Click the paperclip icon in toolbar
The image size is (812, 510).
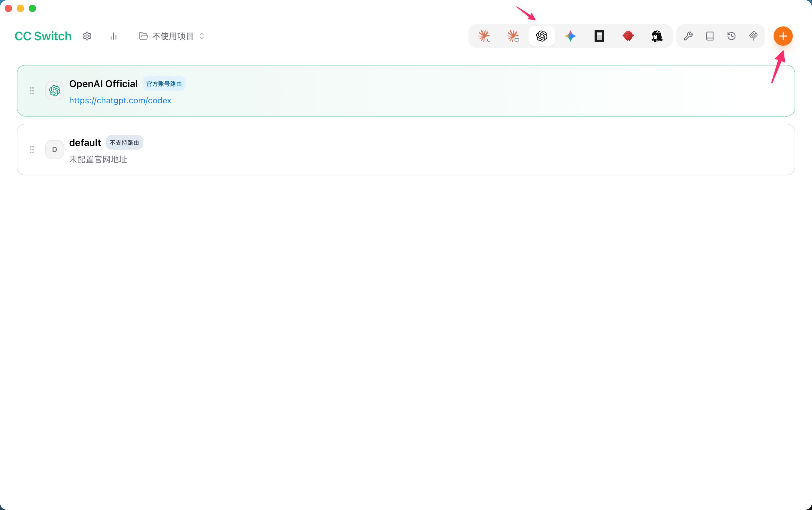pyautogui.click(x=753, y=36)
